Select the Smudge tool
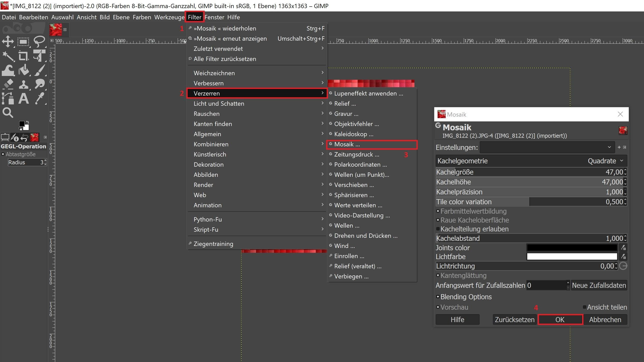This screenshot has width=644, height=362. [x=40, y=84]
